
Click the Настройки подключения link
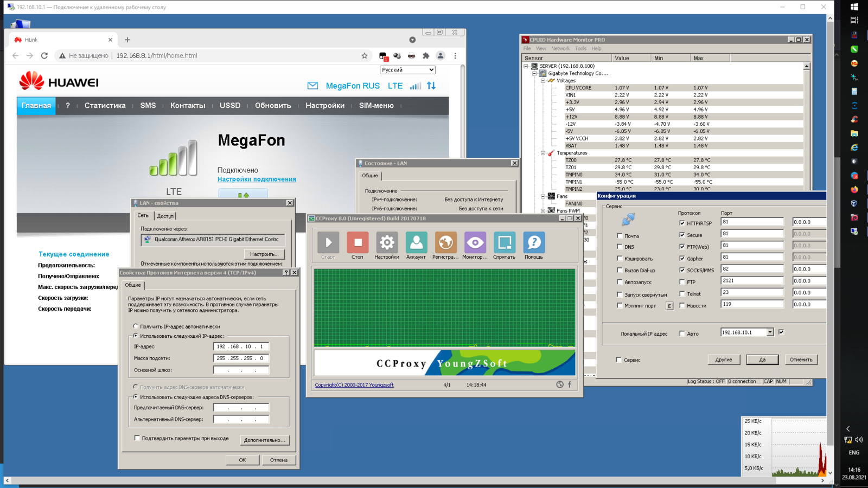point(257,179)
